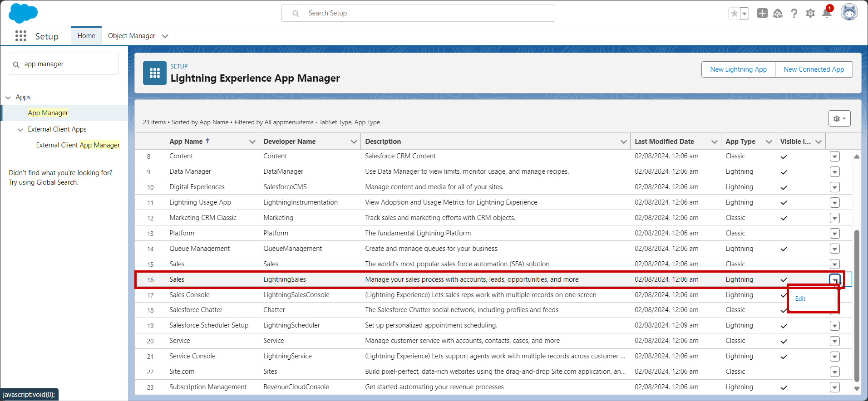
Task: Open Visible in Lightning column menu chevron
Action: [x=818, y=142]
